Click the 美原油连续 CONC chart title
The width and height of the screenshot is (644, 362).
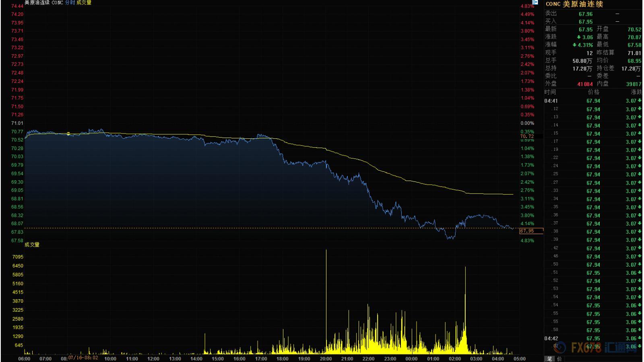[44, 2]
